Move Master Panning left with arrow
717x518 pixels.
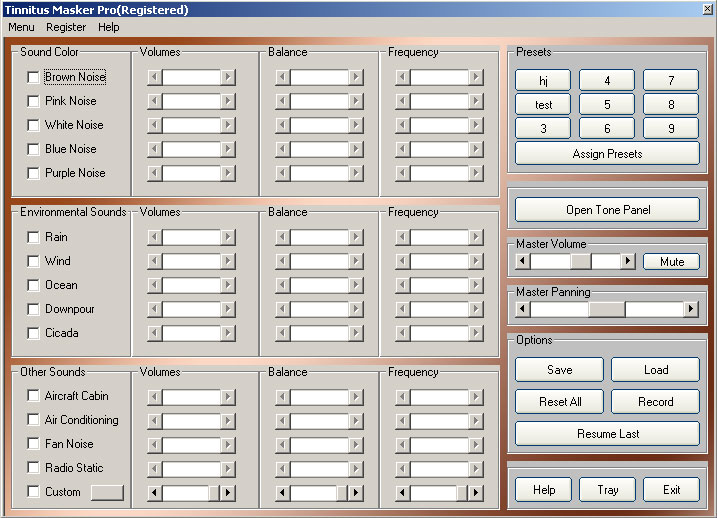point(522,310)
